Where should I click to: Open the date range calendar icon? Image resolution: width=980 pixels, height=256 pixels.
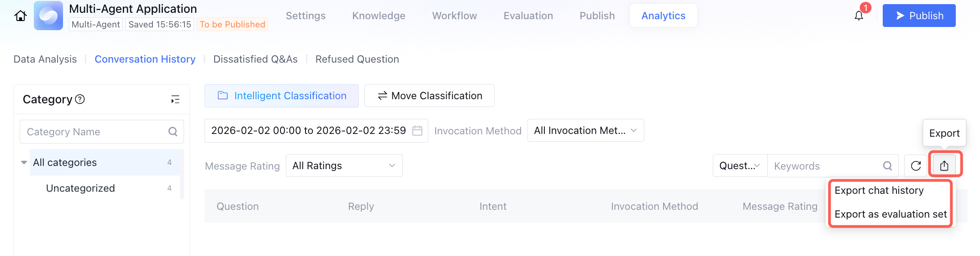point(417,131)
